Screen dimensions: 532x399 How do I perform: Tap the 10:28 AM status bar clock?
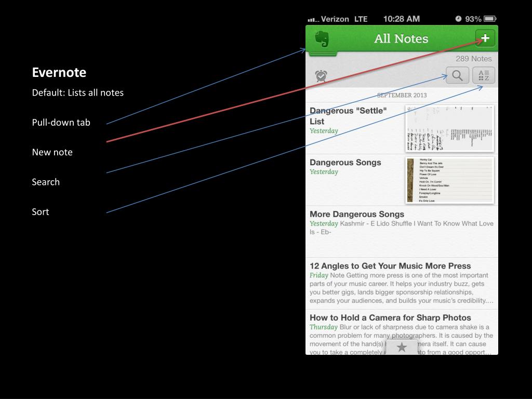click(402, 19)
